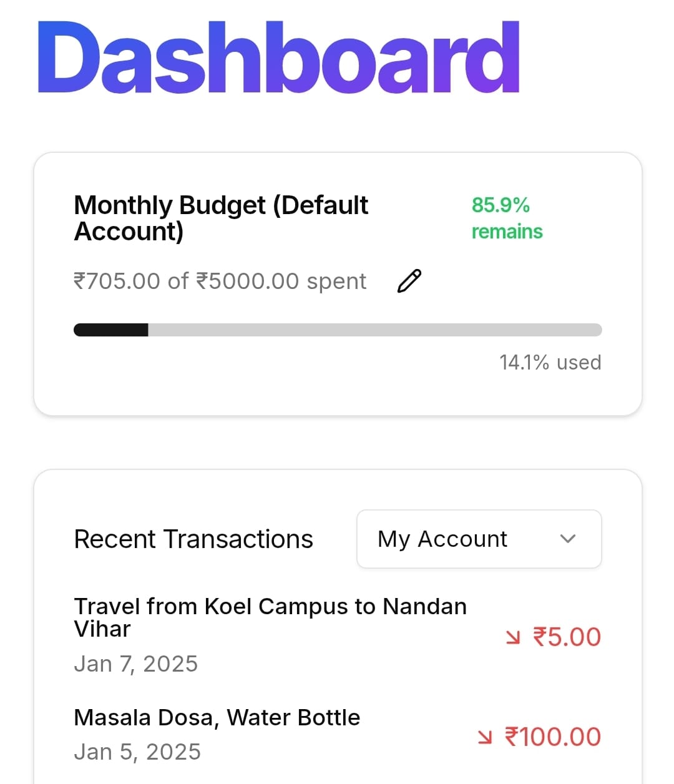Viewport: 674px width, 784px height.
Task: Click the chevron arrow in account selector
Action: 567,539
